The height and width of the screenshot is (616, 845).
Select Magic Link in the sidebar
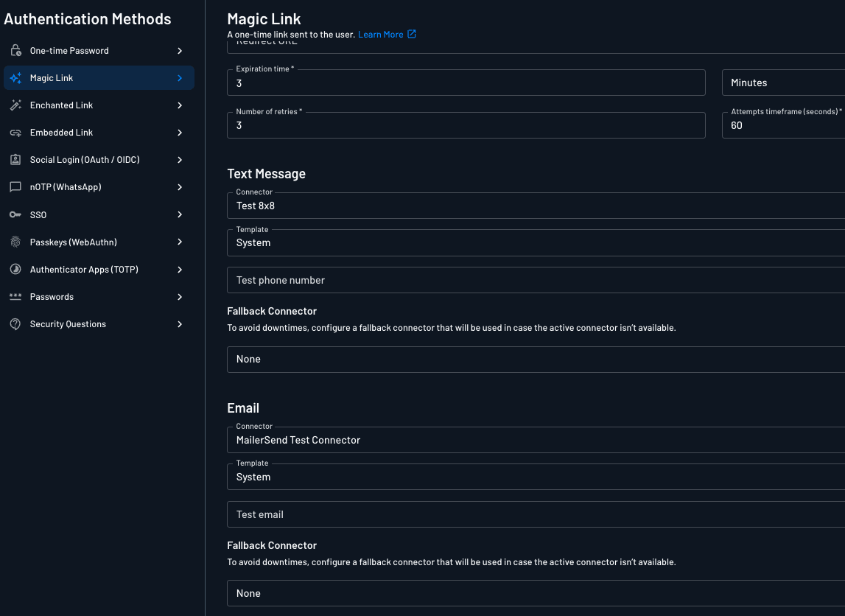click(x=52, y=78)
